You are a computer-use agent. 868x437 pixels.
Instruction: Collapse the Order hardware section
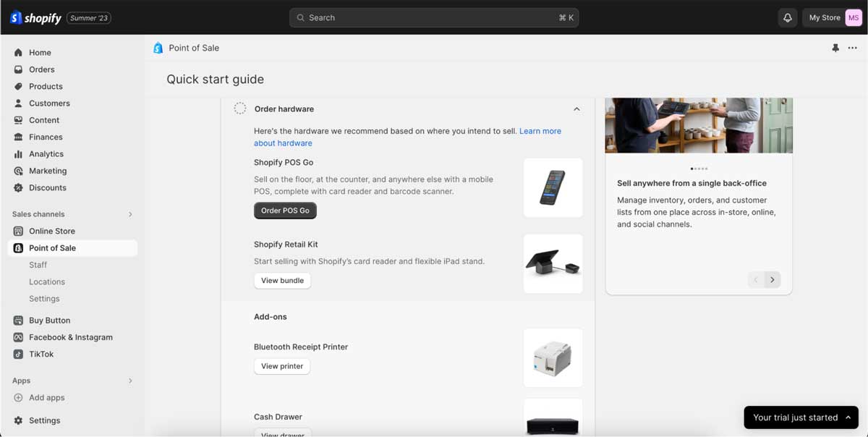click(576, 108)
